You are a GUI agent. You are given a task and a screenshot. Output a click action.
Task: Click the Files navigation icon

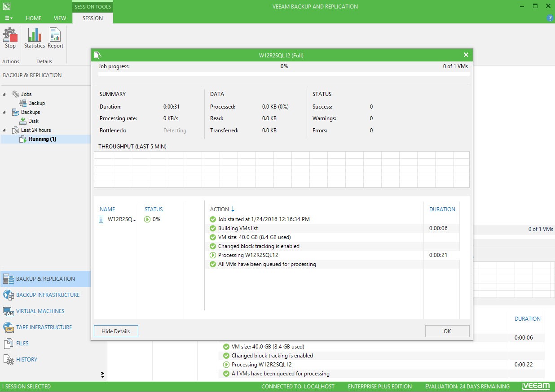[9, 344]
